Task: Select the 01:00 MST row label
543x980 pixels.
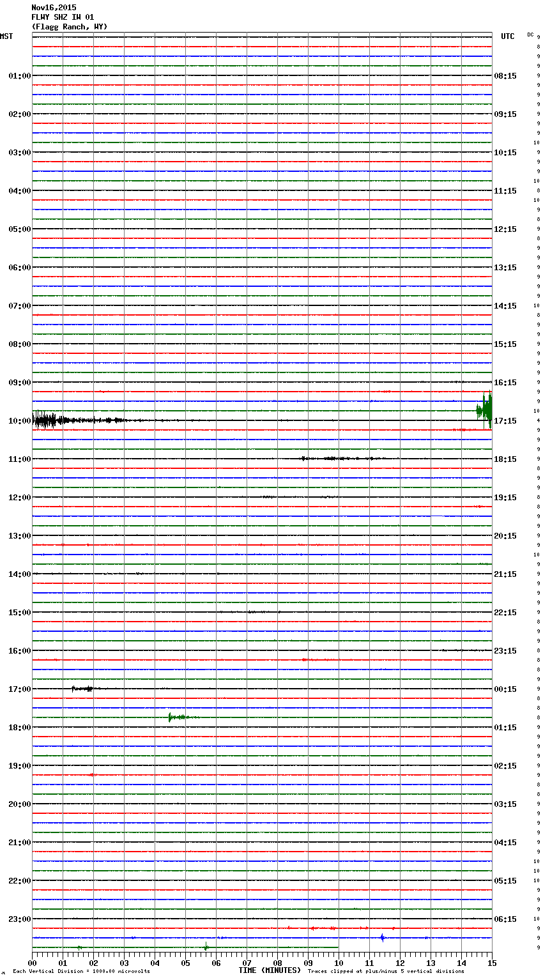Action: pyautogui.click(x=19, y=76)
